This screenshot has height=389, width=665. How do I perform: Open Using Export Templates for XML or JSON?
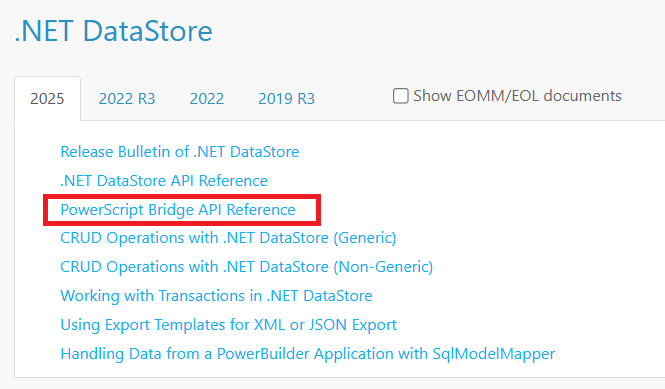(229, 325)
